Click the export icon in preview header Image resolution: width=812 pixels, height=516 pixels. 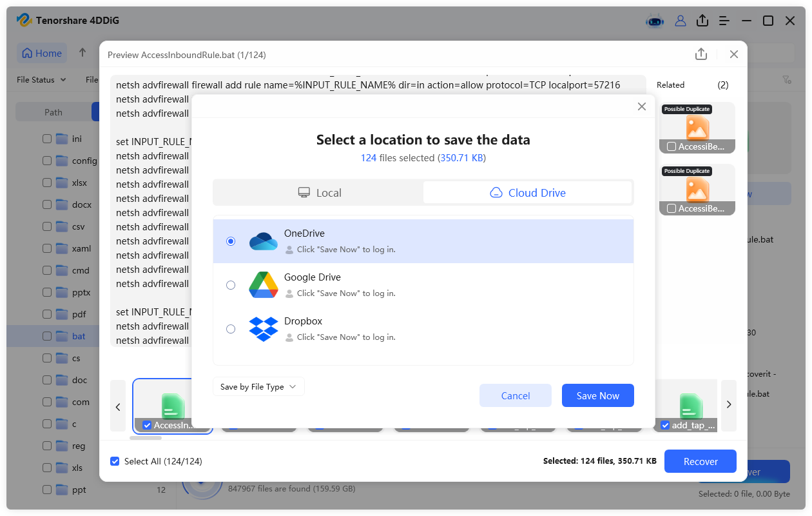click(x=701, y=54)
